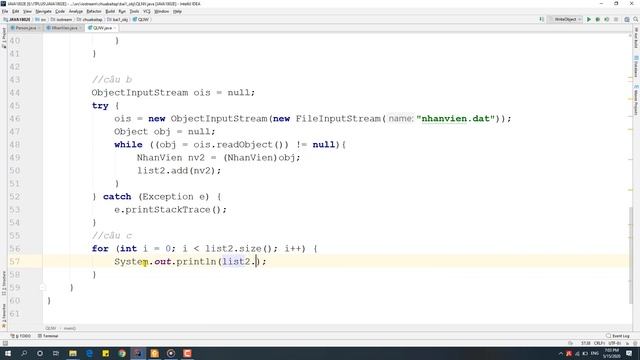Click the bai1_obj breadcrumb in navigation bar
The width and height of the screenshot is (640, 360).
(118, 19)
